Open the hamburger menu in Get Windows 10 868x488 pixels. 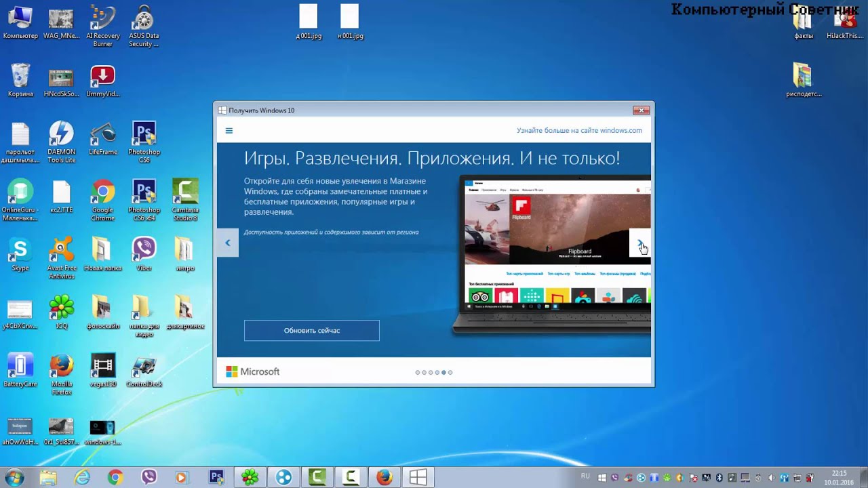point(229,131)
